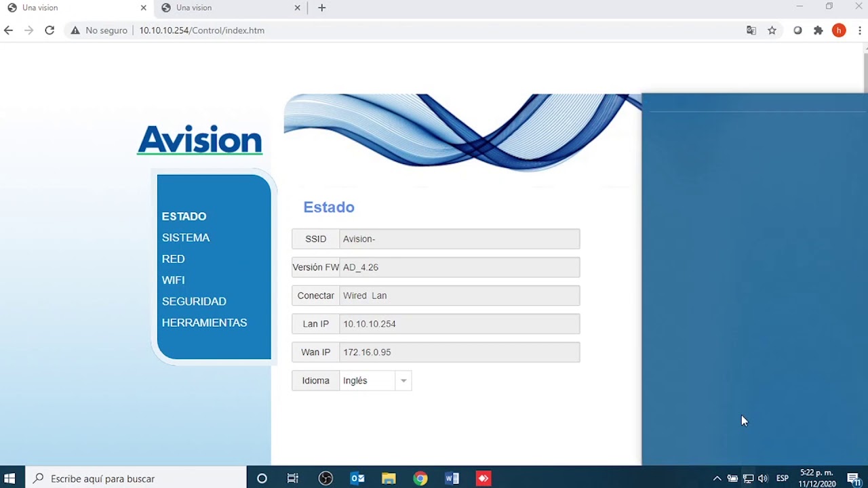
Task: Open the red app icon in taskbar
Action: point(484,479)
